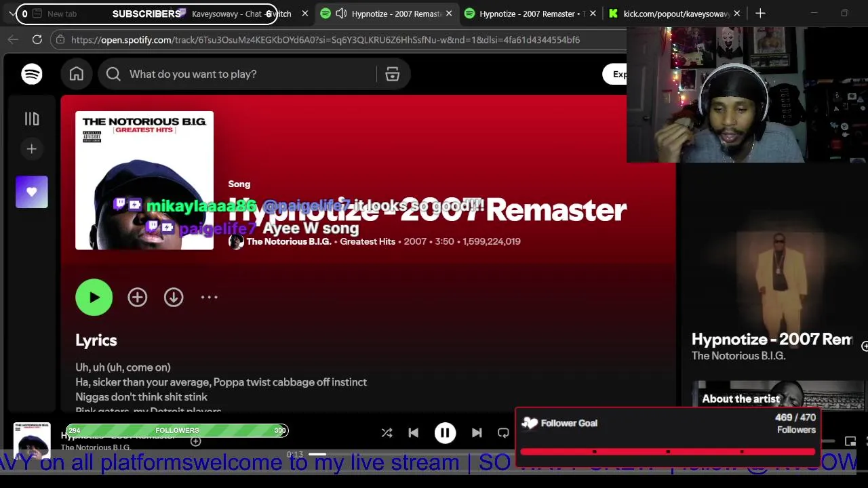Viewport: 868px width, 488px height.
Task: Mute the tab with the speaker icon
Action: coord(341,14)
